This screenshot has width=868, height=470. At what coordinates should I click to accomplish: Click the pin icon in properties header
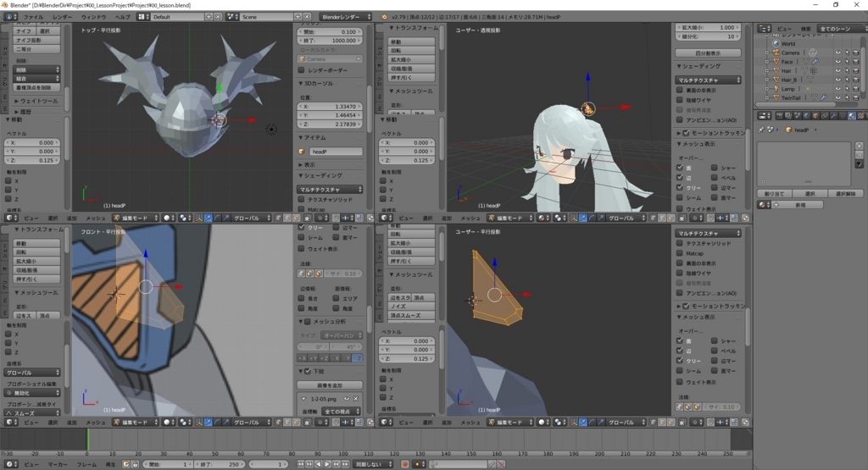(x=761, y=130)
